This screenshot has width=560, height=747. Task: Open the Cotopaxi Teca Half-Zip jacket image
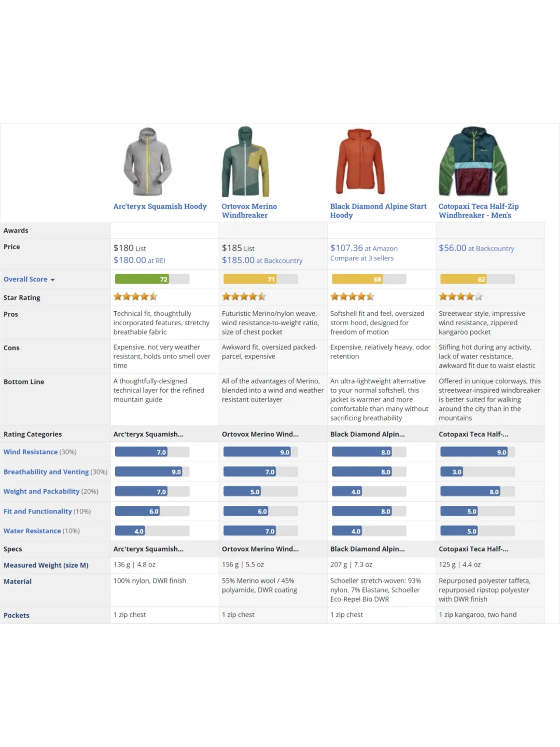pos(473,161)
